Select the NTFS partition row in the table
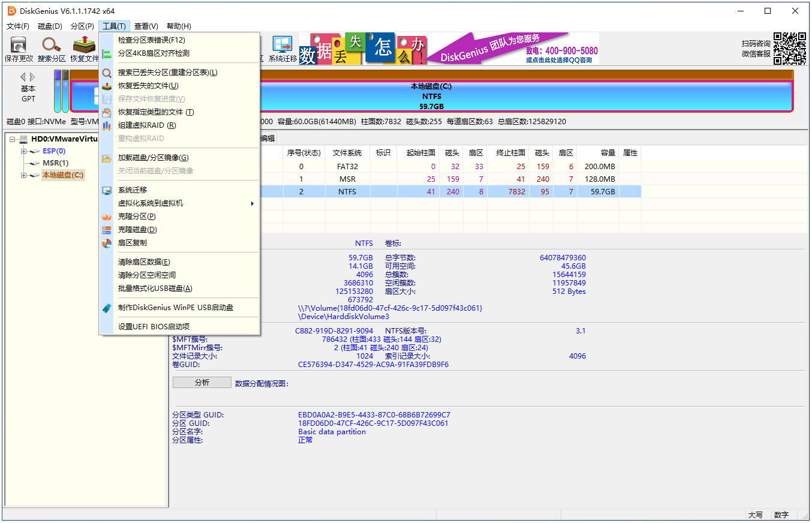 pos(420,191)
